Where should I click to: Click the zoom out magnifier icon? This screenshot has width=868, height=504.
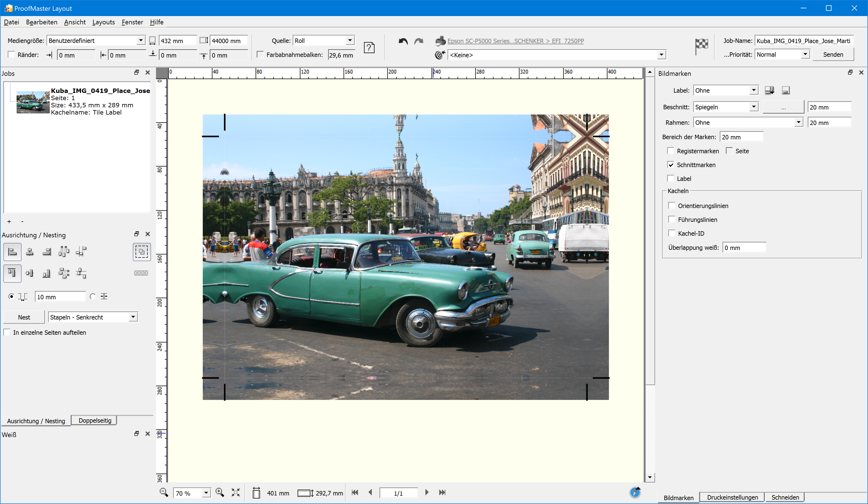click(x=163, y=493)
